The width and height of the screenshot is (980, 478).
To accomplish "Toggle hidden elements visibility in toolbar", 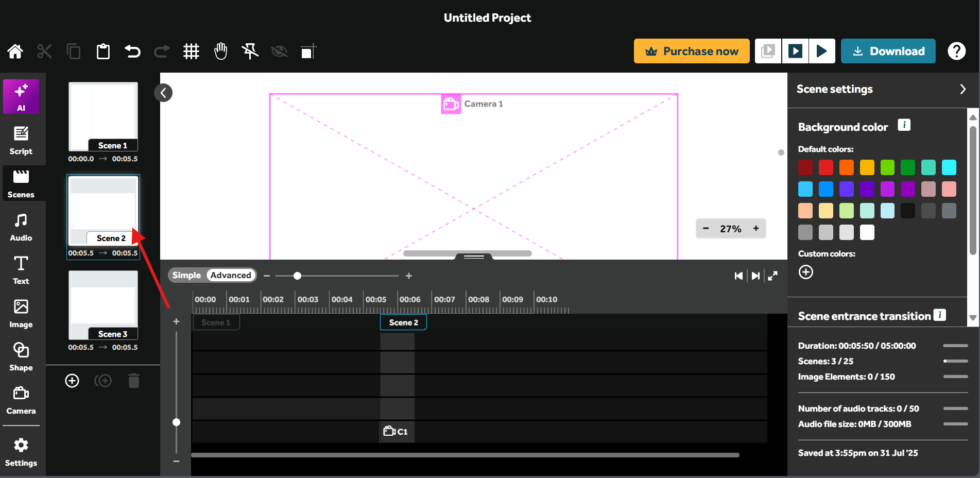I will [x=279, y=51].
